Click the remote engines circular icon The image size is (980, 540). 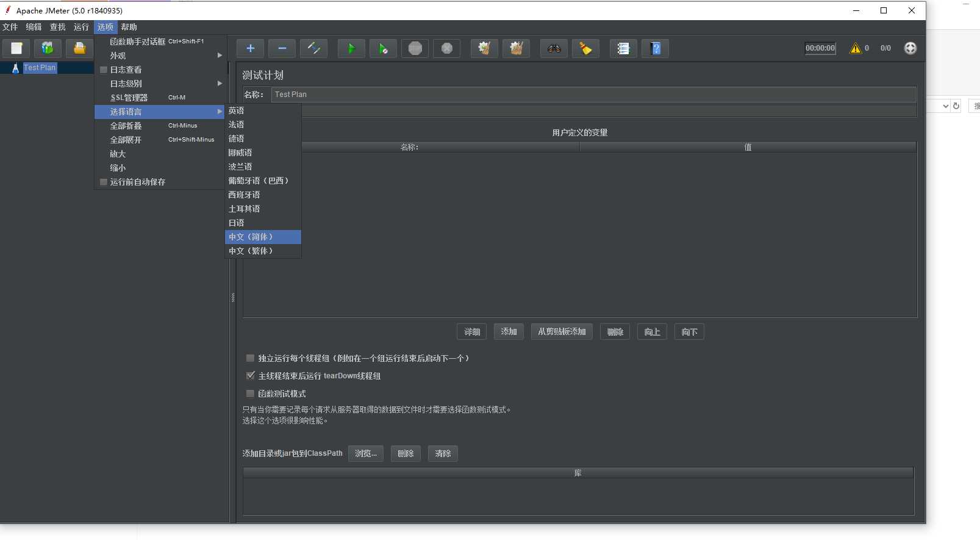coord(910,48)
